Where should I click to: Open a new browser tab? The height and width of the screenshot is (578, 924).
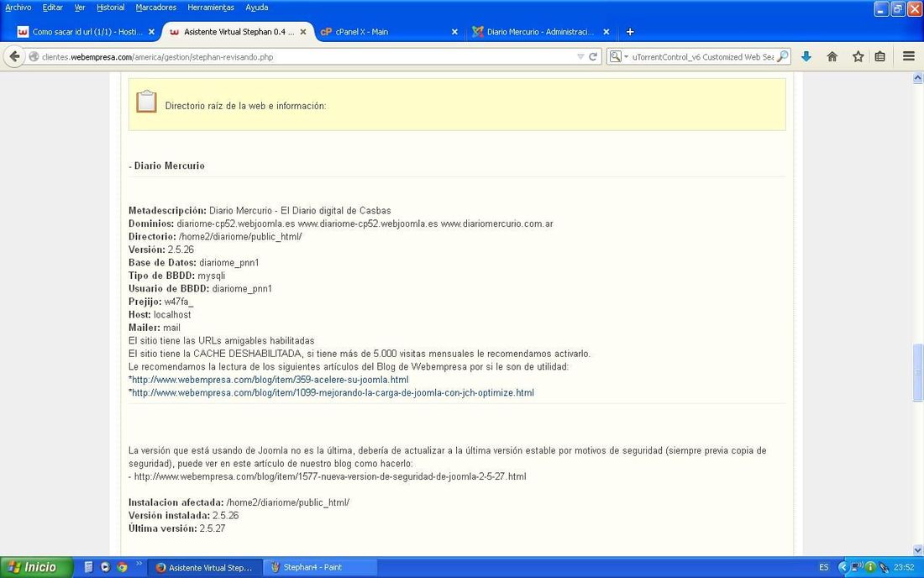click(630, 32)
